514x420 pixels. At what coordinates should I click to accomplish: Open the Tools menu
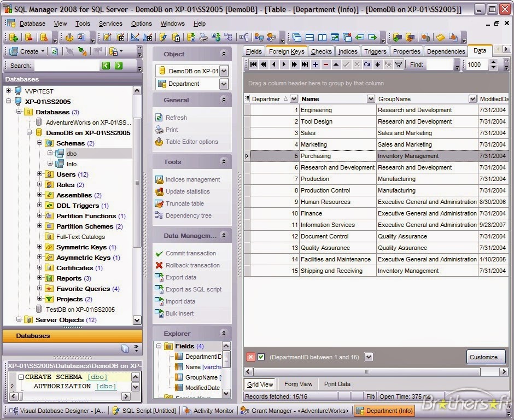[x=83, y=24]
